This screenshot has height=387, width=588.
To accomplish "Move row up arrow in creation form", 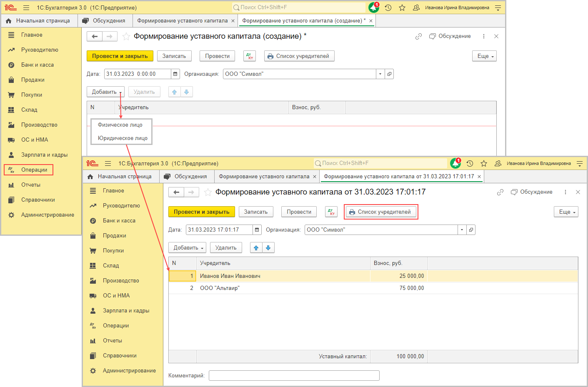I will tap(175, 92).
